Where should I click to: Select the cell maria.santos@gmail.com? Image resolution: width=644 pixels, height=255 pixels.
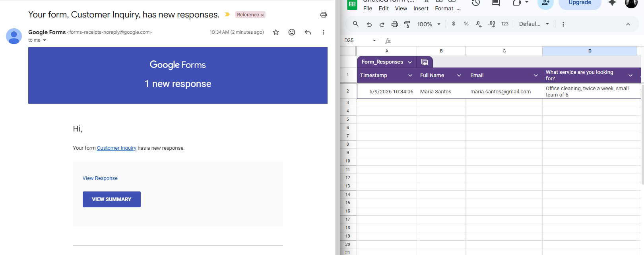[x=504, y=92]
